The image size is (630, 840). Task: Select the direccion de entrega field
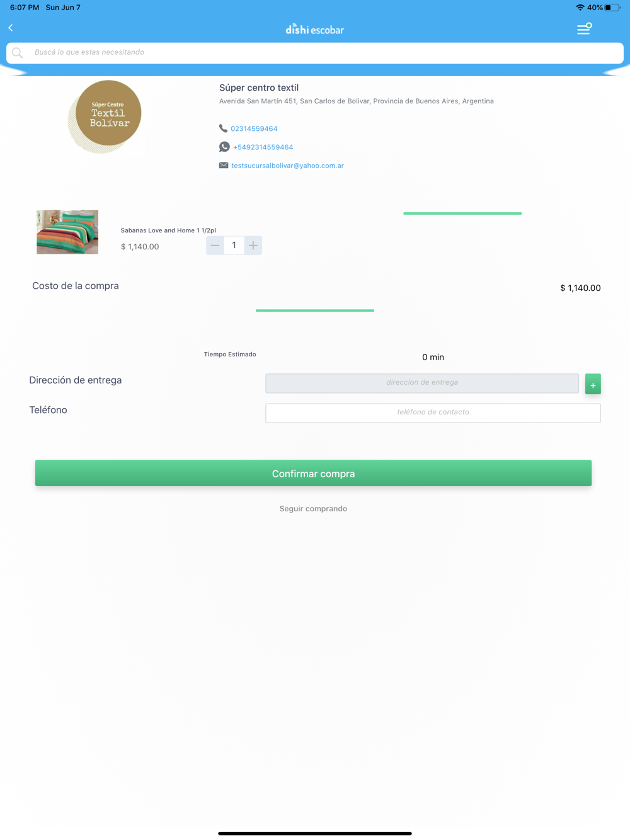pyautogui.click(x=422, y=383)
